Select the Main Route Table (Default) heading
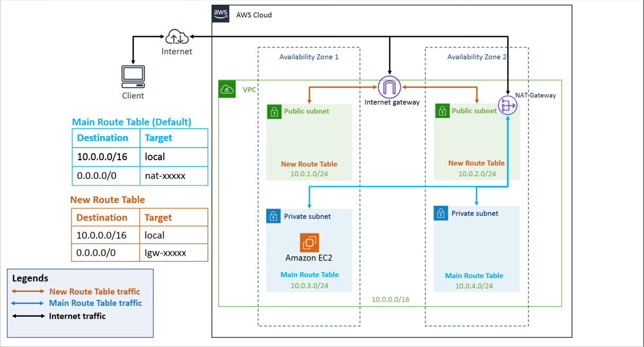The height and width of the screenshot is (347, 644). coord(132,122)
